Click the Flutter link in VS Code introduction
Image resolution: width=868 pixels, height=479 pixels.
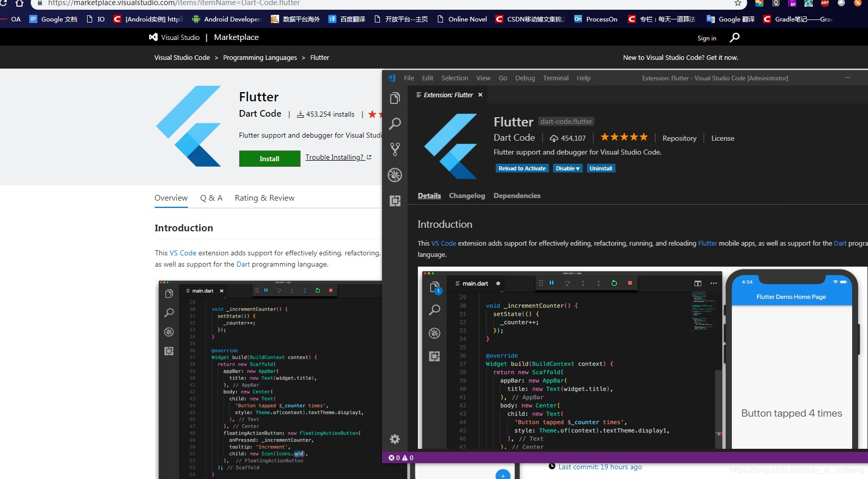coord(707,244)
